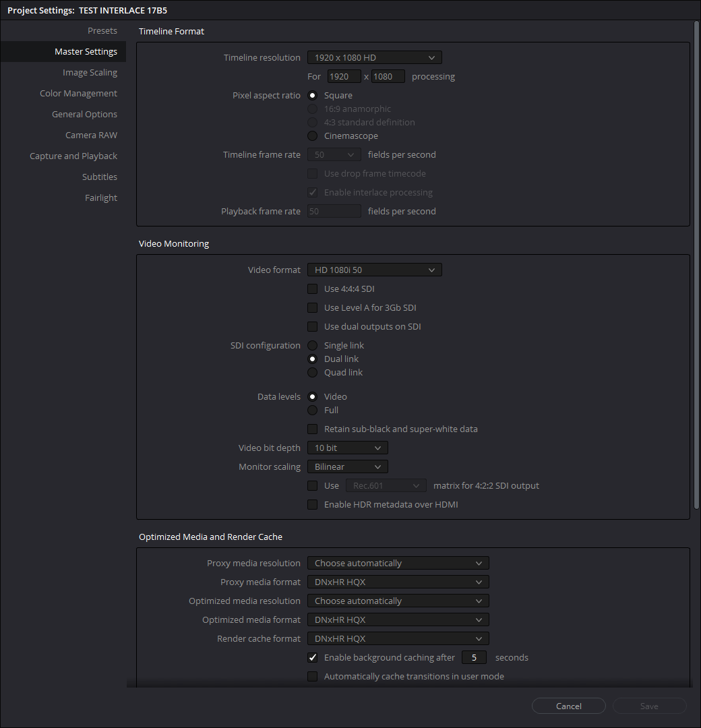Select Single link SDI configuration
The width and height of the screenshot is (701, 728).
click(313, 345)
